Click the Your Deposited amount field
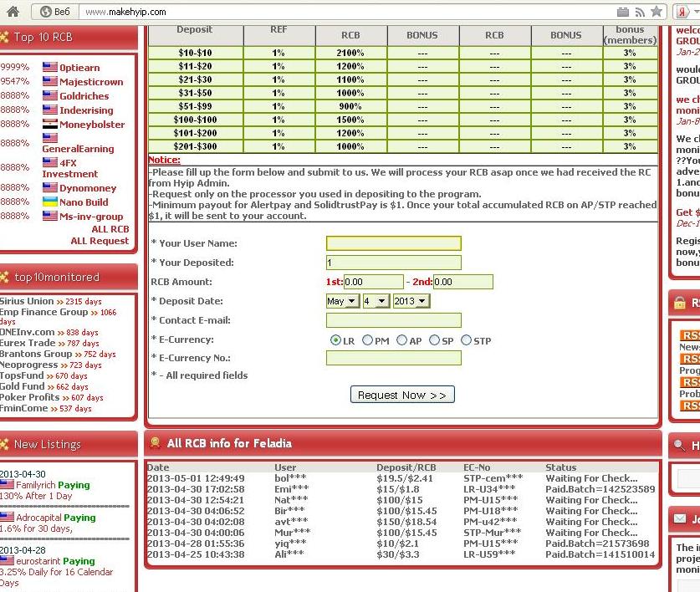The height and width of the screenshot is (592, 700). click(393, 263)
